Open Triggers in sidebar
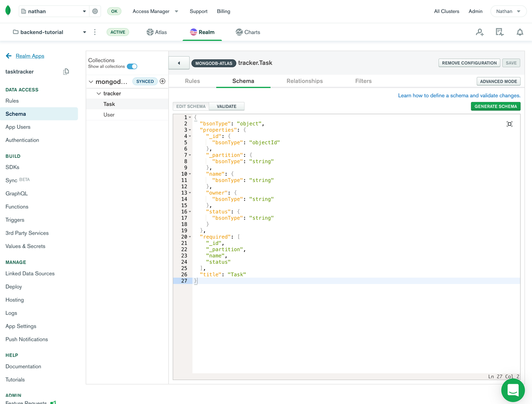This screenshot has height=404, width=532. pos(15,220)
